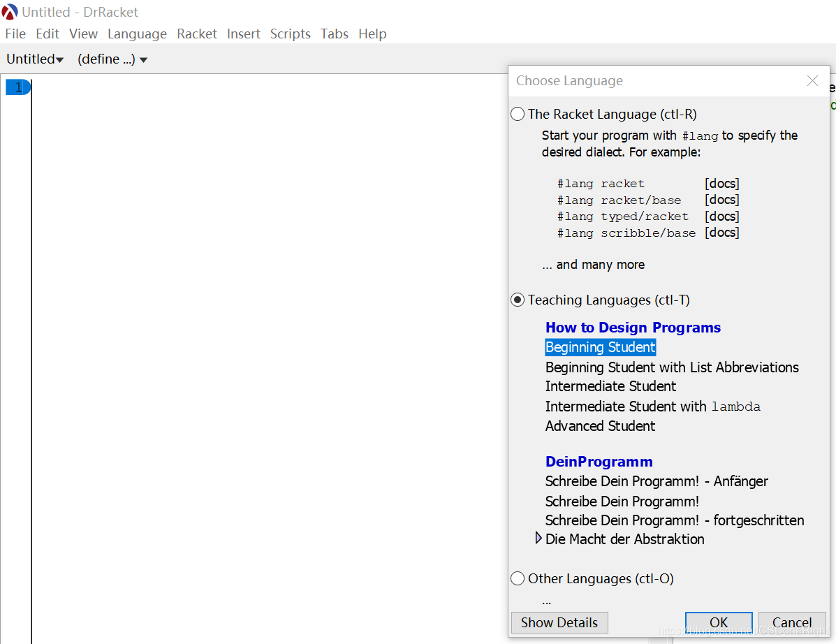The width and height of the screenshot is (836, 644).
Task: Select Beginning Student language
Action: coord(601,347)
